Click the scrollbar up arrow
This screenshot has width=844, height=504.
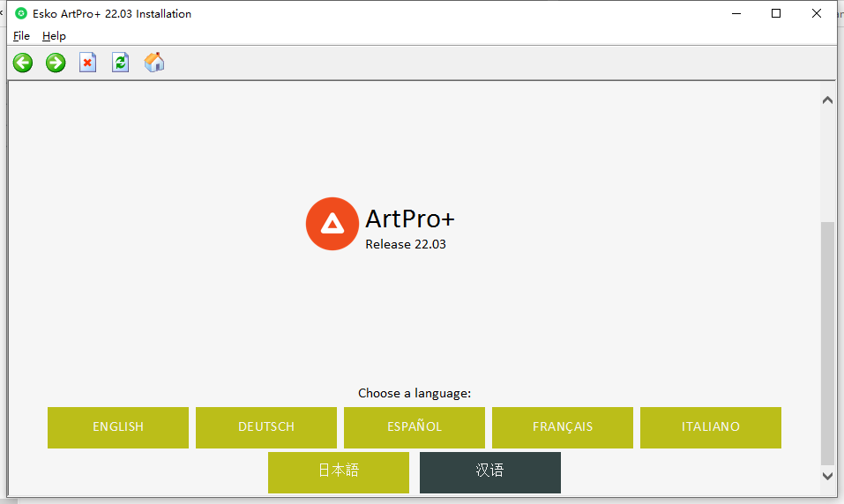(x=827, y=100)
